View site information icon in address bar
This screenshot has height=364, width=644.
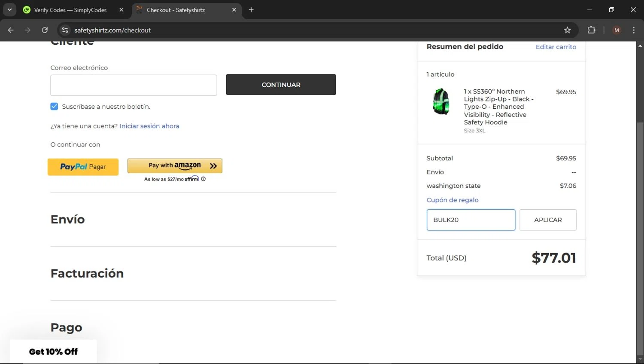click(65, 30)
